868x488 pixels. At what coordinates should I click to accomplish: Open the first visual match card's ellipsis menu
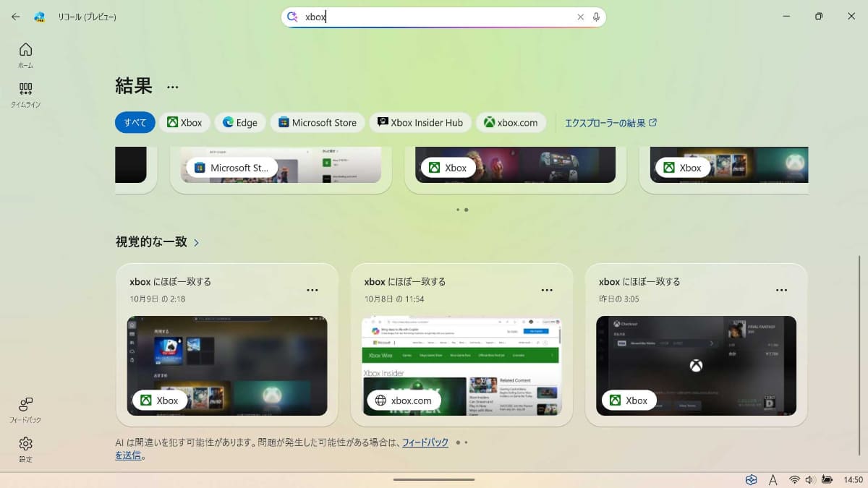tap(312, 289)
